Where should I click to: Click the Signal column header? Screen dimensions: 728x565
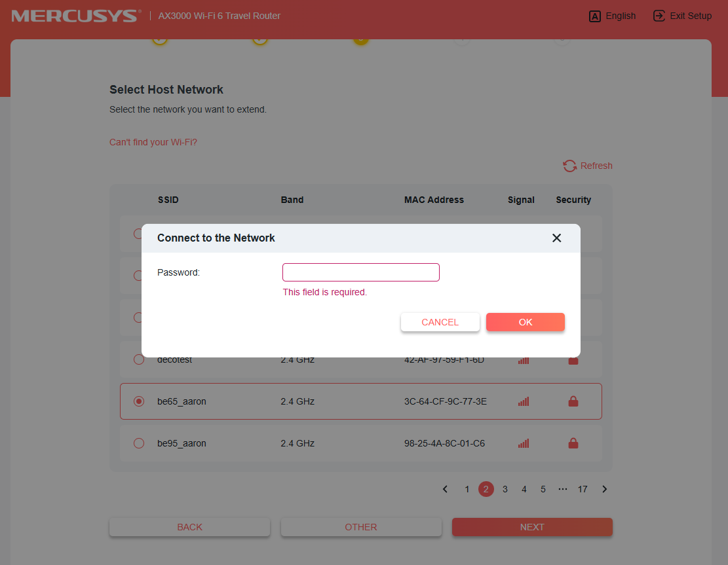521,200
